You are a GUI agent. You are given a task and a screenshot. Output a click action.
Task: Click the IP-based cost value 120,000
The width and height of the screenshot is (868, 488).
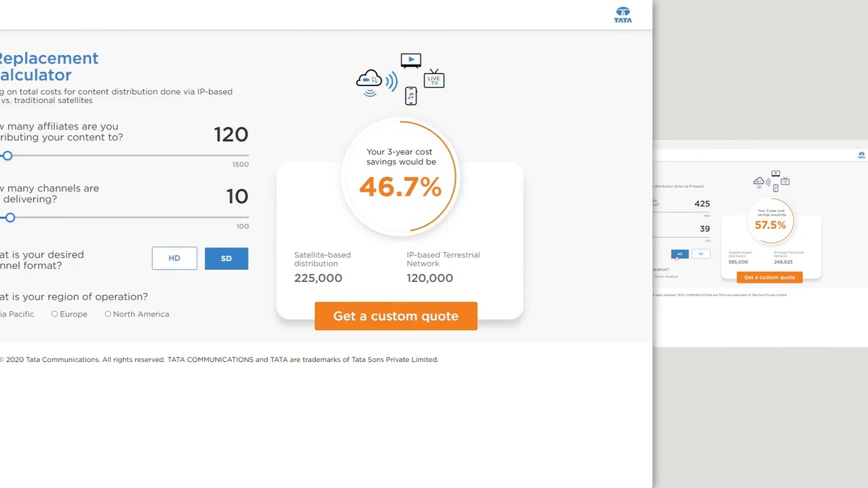click(429, 278)
